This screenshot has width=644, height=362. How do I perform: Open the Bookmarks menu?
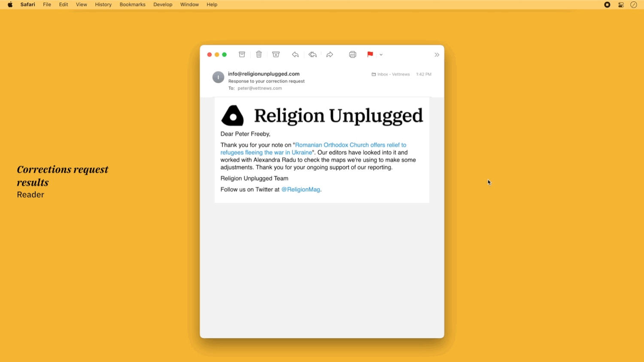(x=132, y=5)
